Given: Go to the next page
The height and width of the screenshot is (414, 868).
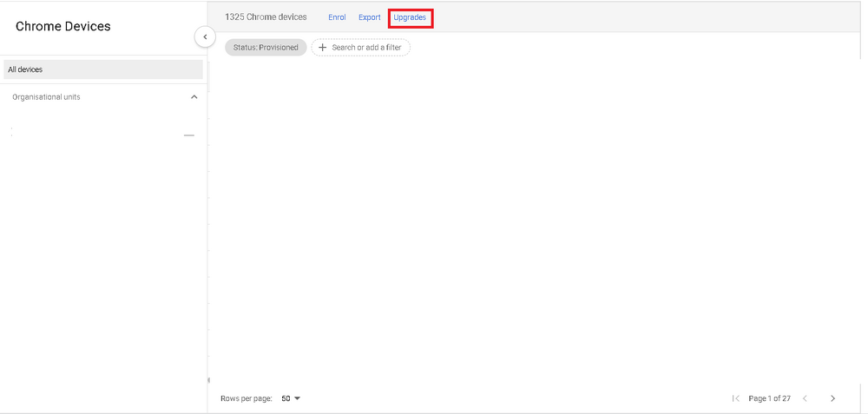Looking at the screenshot, I should (832, 398).
